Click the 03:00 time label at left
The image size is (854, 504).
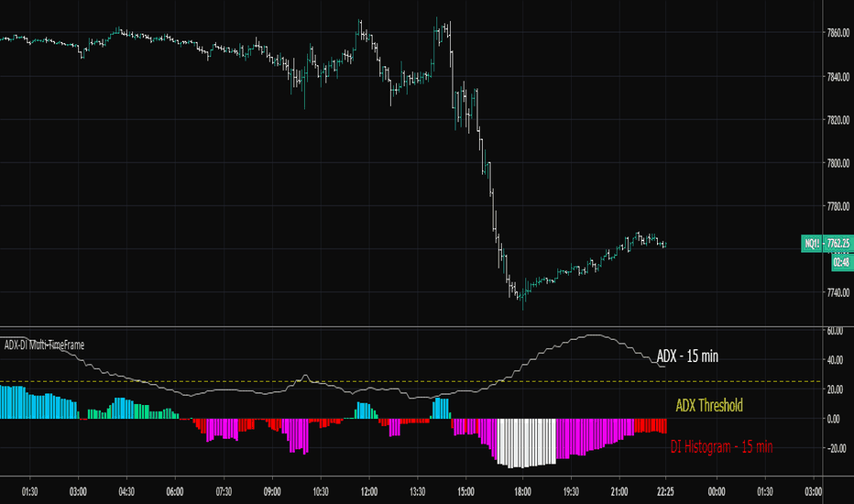pos(78,492)
